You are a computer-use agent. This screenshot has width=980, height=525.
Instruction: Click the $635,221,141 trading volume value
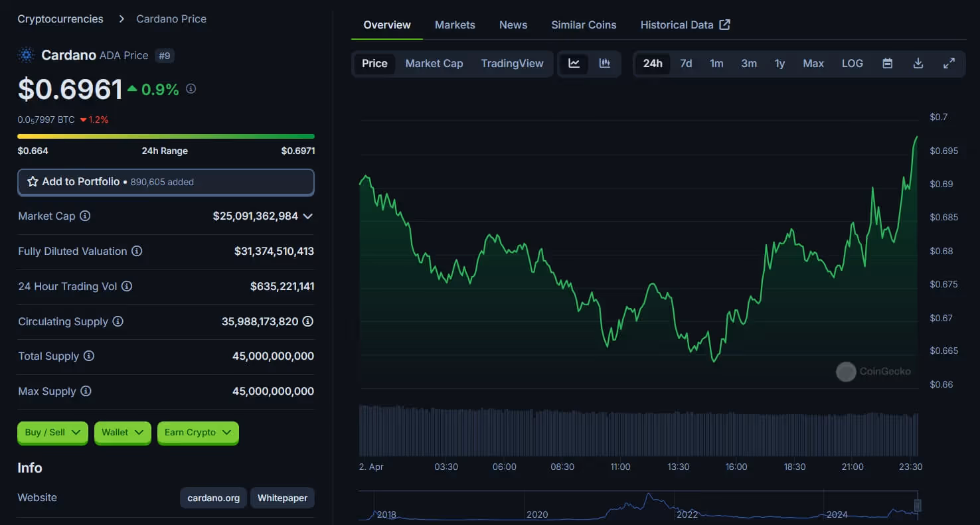(282, 287)
